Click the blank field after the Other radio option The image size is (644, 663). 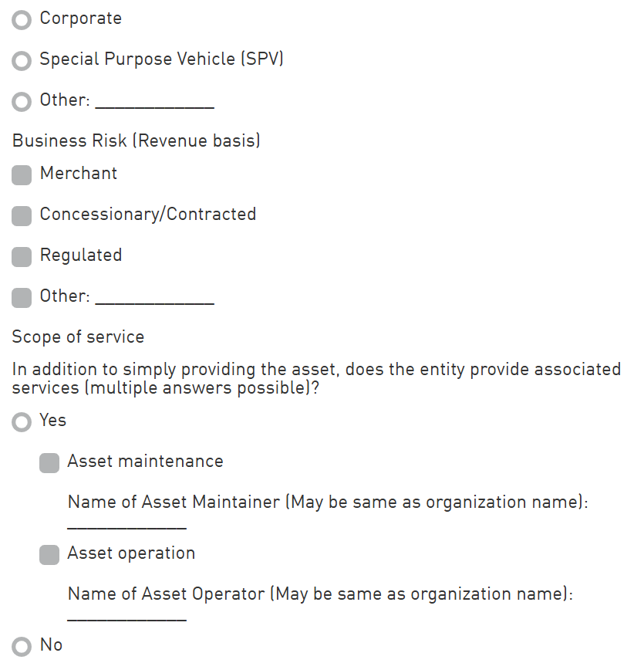[x=154, y=103]
